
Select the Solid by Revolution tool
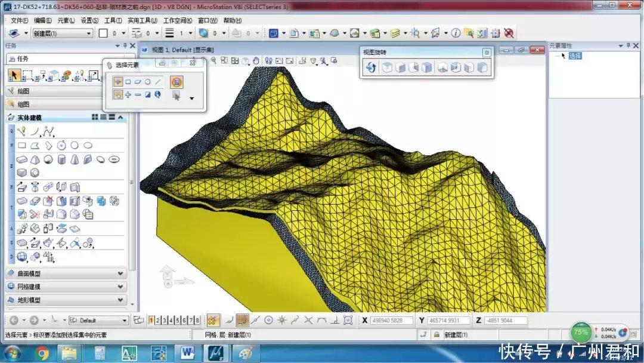35,187
